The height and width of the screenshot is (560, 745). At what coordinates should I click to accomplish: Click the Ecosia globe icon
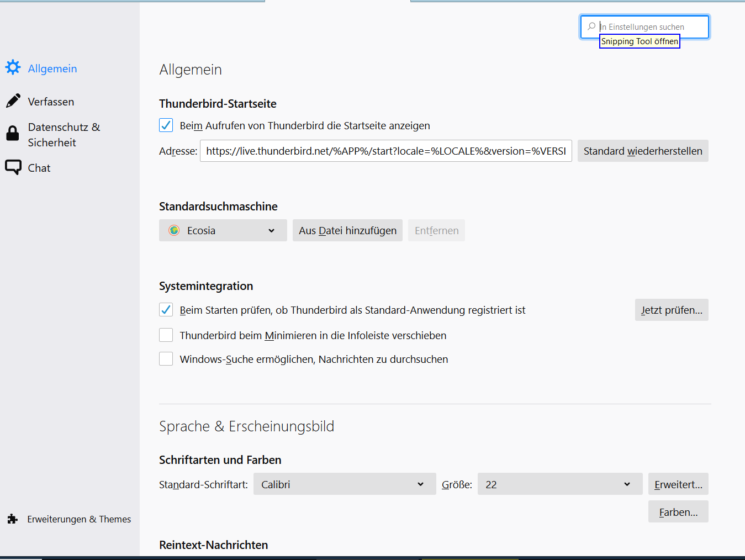[174, 230]
